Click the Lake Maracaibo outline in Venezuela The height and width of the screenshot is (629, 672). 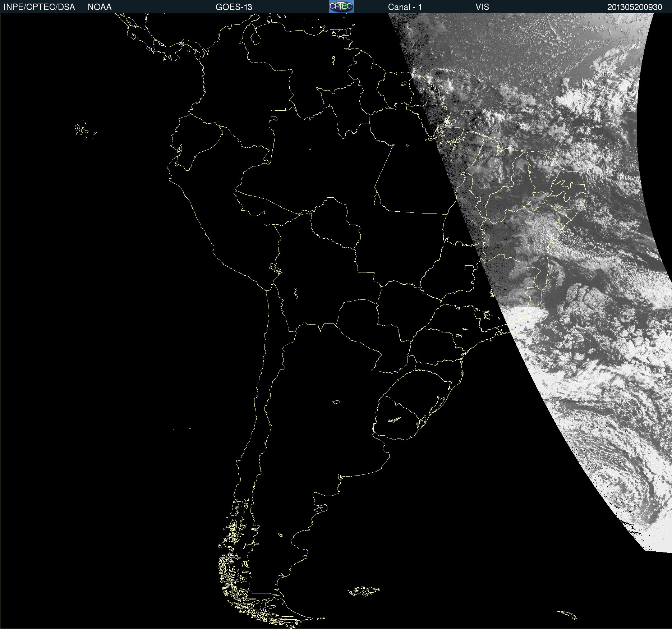click(256, 37)
